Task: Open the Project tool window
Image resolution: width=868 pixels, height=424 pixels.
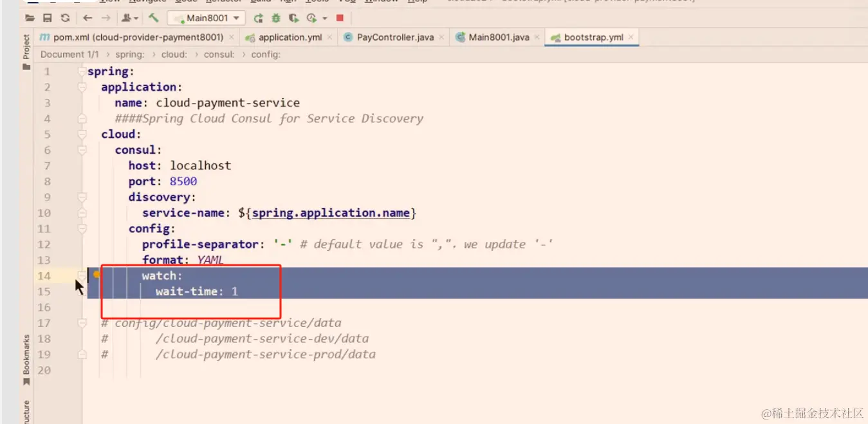Action: point(26,47)
